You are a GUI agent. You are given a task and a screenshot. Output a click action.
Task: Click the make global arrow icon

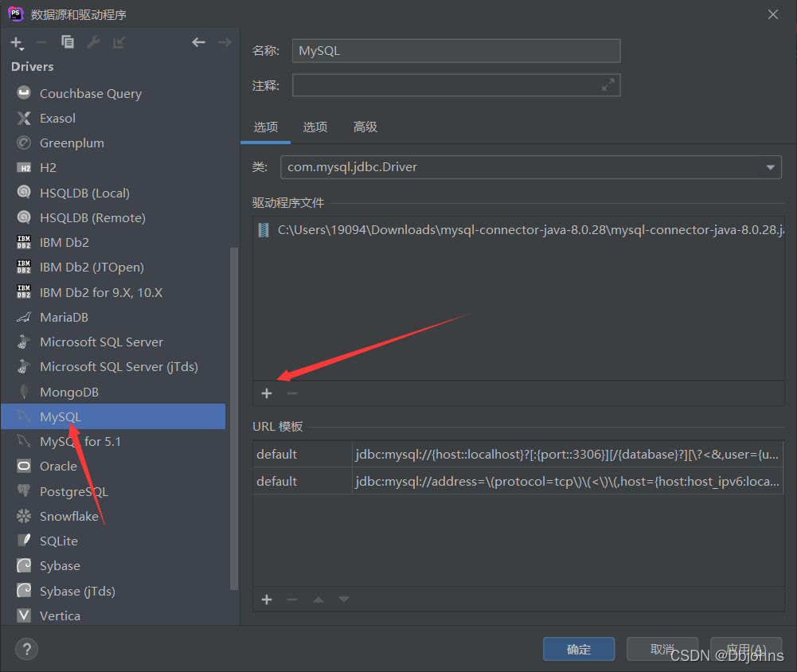119,42
